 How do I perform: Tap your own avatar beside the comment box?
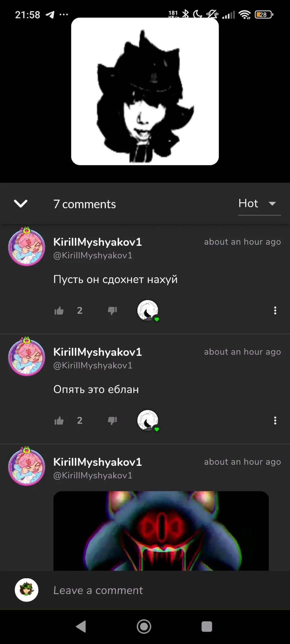pyautogui.click(x=26, y=590)
